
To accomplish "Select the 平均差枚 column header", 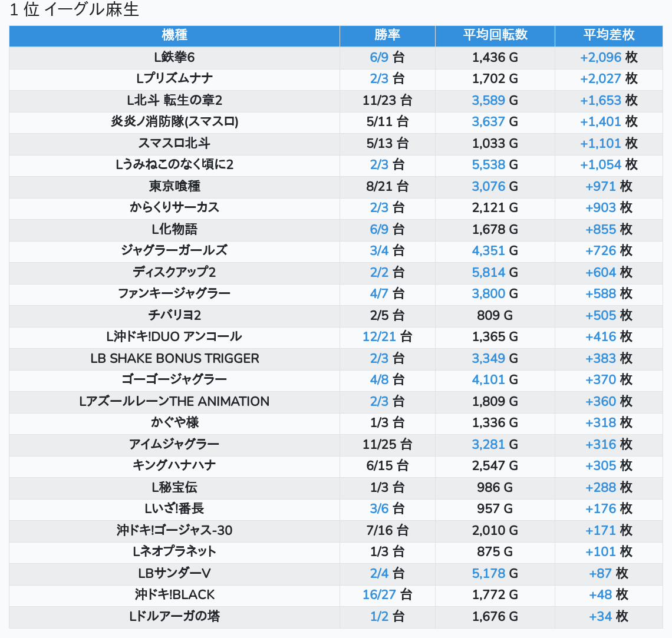I will click(x=608, y=35).
